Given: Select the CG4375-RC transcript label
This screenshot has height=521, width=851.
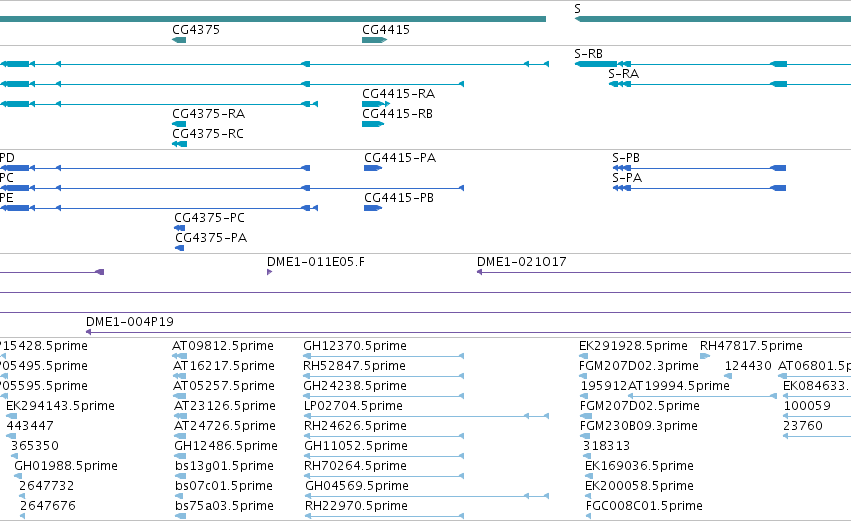Looking at the screenshot, I should pos(208,134).
